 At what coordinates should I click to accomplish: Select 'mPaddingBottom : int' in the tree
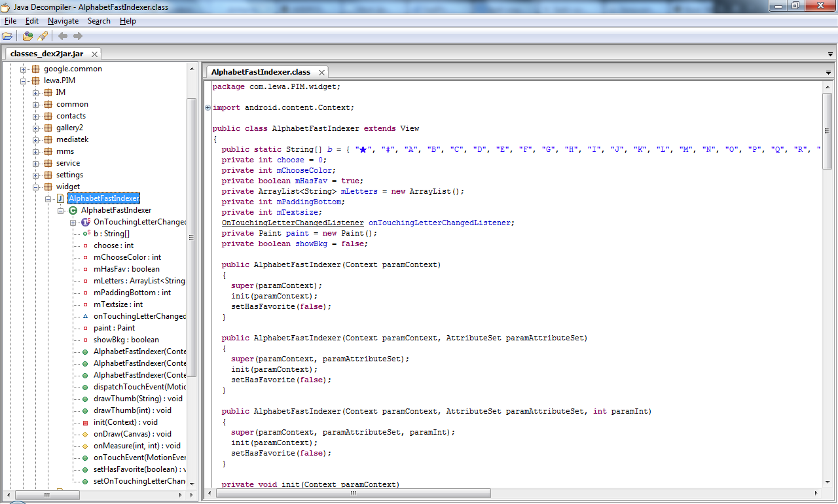(x=132, y=293)
